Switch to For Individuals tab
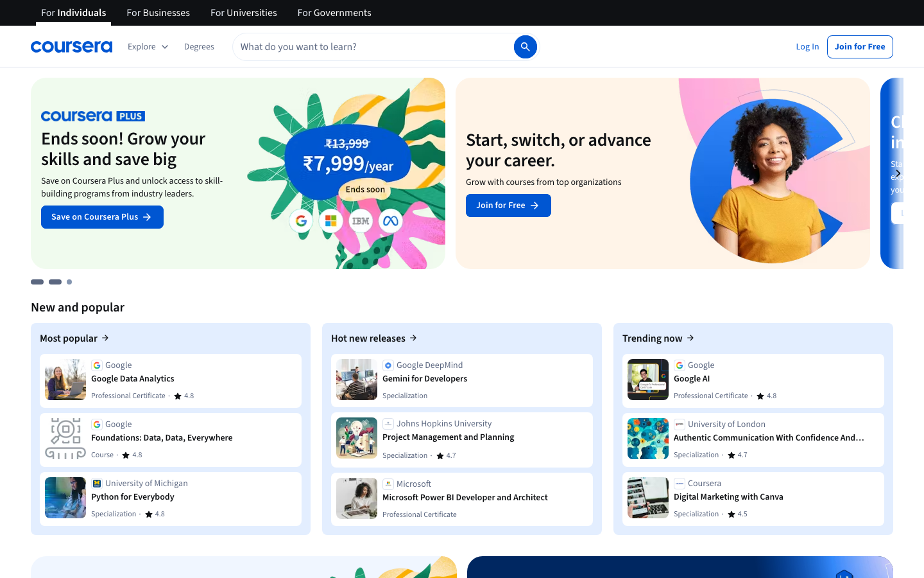The width and height of the screenshot is (924, 578). tap(73, 13)
